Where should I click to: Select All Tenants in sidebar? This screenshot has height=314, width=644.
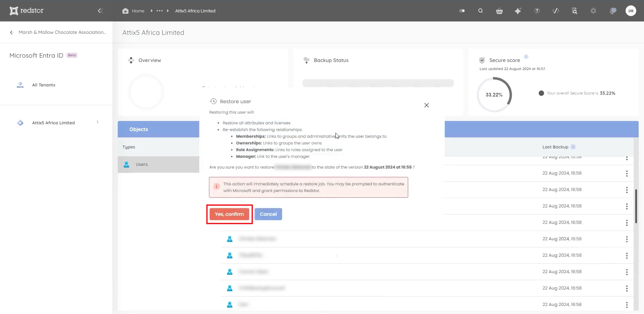pyautogui.click(x=44, y=85)
